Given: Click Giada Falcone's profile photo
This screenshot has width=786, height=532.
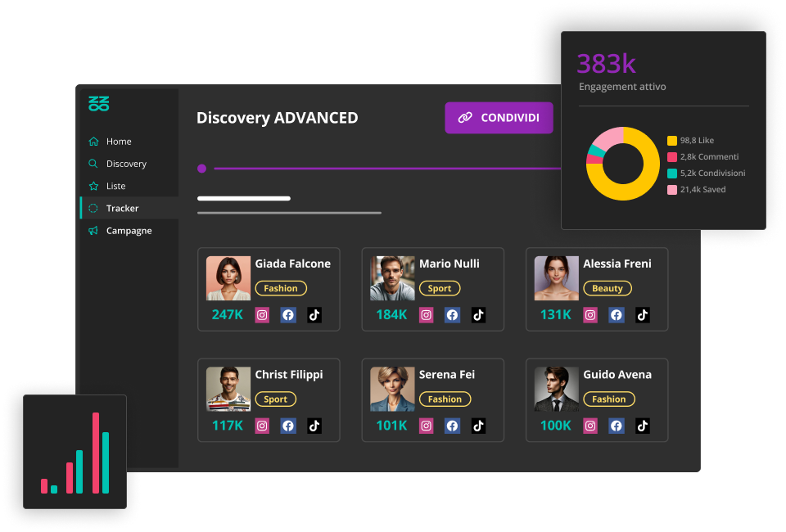Looking at the screenshot, I should click(x=228, y=278).
